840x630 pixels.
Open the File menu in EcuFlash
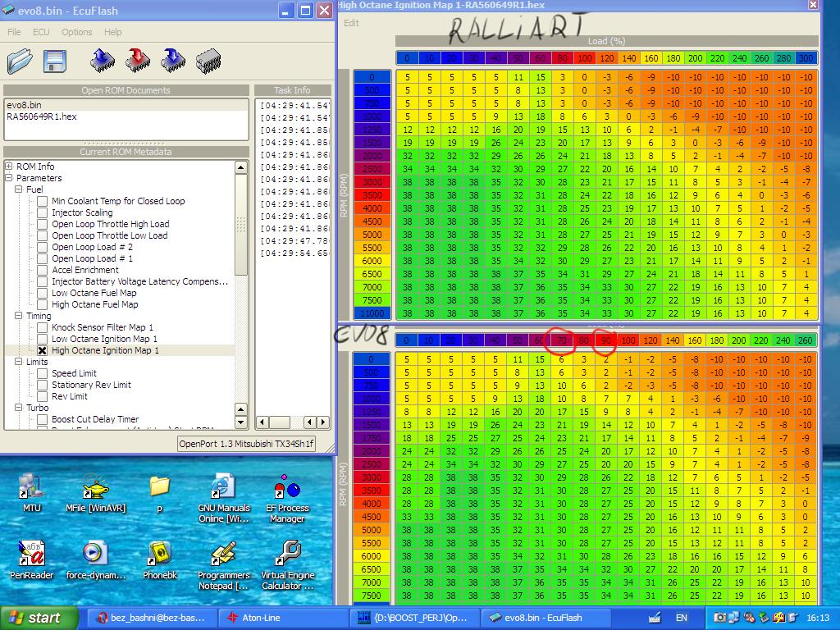pyautogui.click(x=14, y=32)
